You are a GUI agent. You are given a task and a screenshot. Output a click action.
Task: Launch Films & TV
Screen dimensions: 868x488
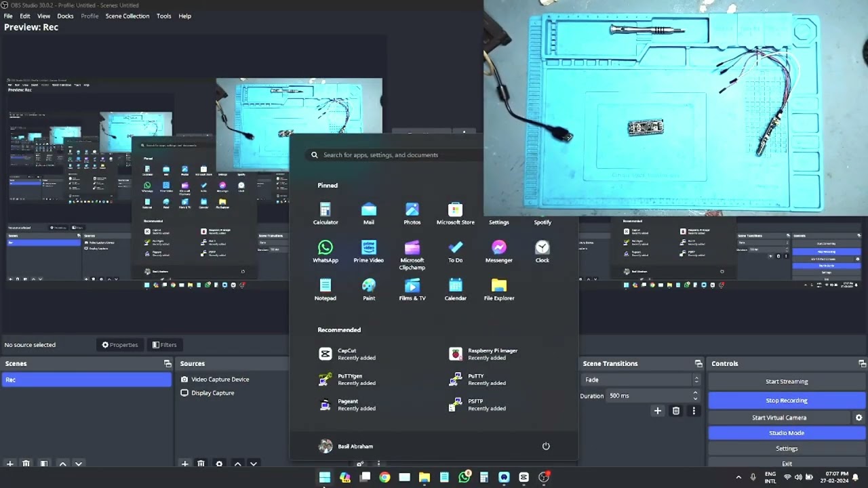point(412,289)
